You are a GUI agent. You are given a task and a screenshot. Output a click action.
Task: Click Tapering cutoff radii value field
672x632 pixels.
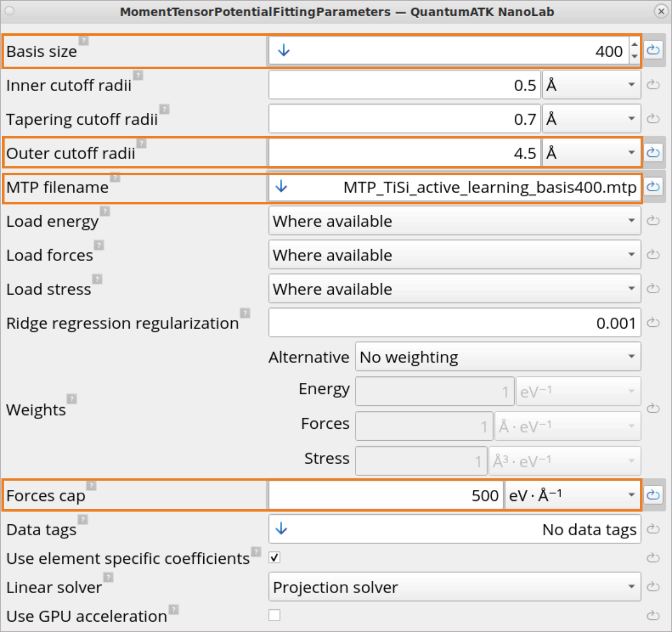tap(405, 119)
